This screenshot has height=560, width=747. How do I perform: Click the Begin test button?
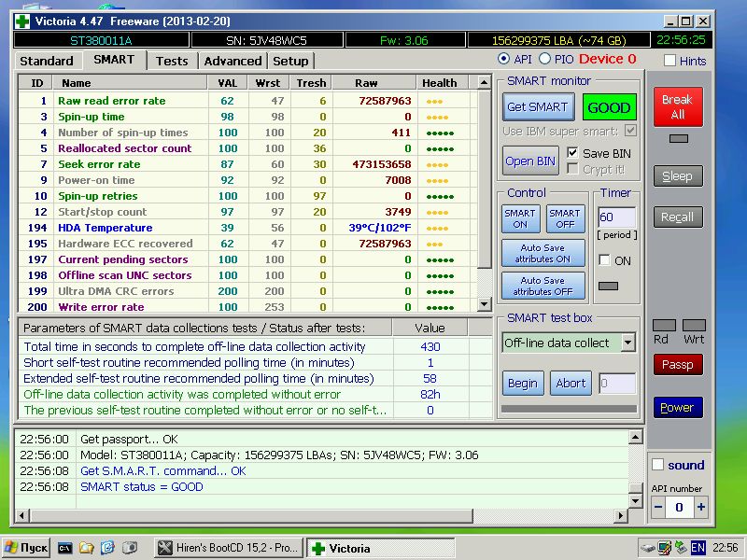point(523,384)
